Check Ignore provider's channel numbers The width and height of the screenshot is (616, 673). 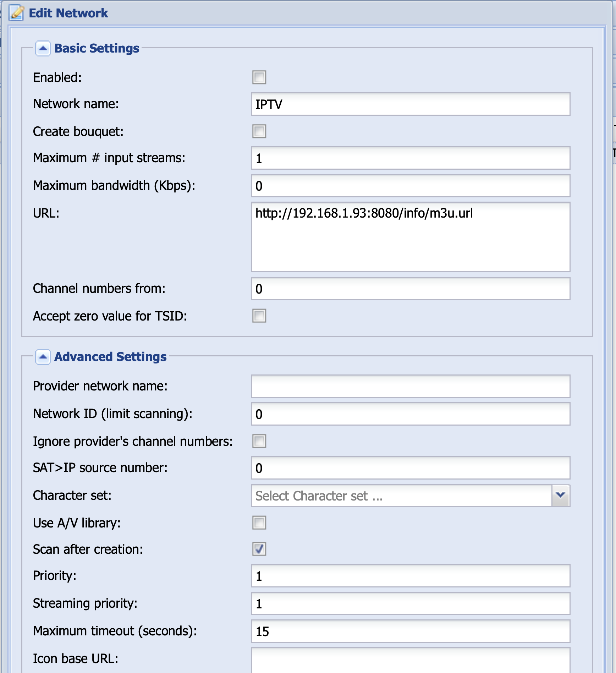(259, 442)
